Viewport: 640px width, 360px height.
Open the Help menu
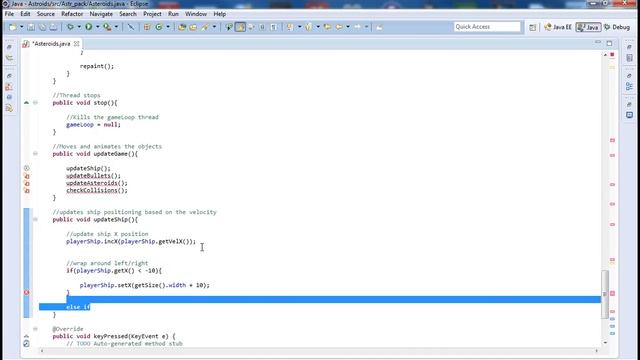[220, 14]
